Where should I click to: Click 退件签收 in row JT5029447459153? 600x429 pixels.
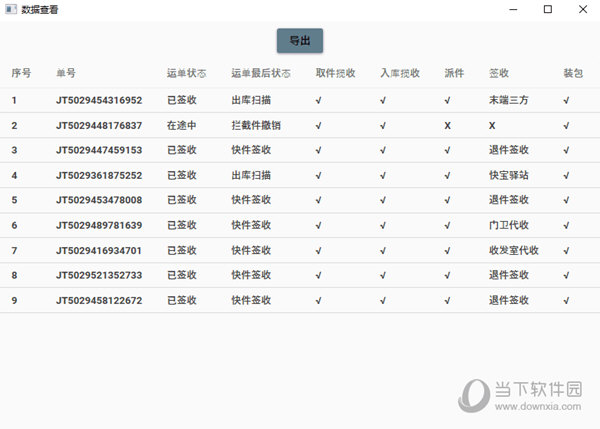point(509,150)
